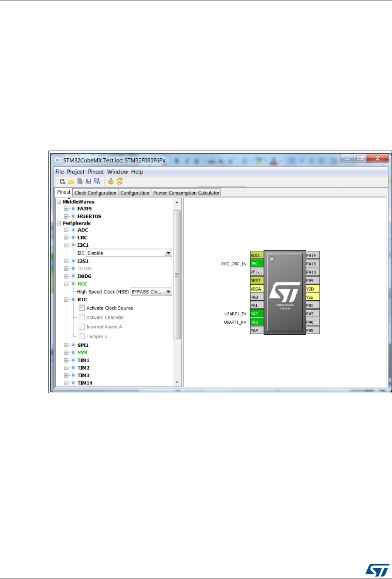Switch to the Clock Configuration tab

[x=96, y=193]
